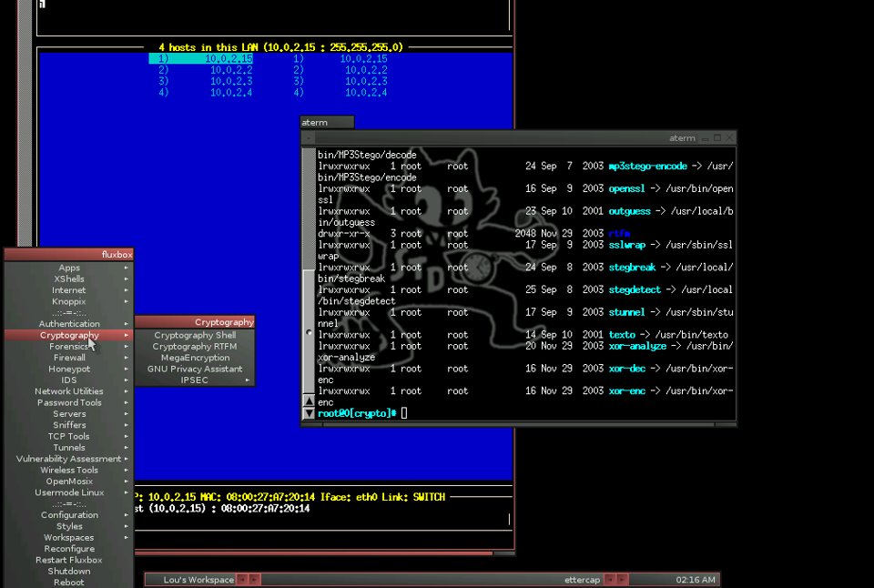Open the Network Utilities submenu
This screenshot has width=874, height=588.
68,391
